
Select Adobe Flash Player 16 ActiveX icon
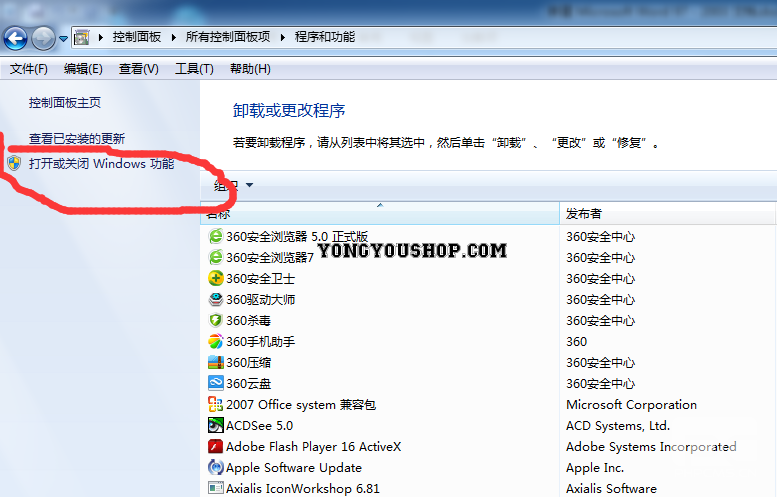coord(216,446)
